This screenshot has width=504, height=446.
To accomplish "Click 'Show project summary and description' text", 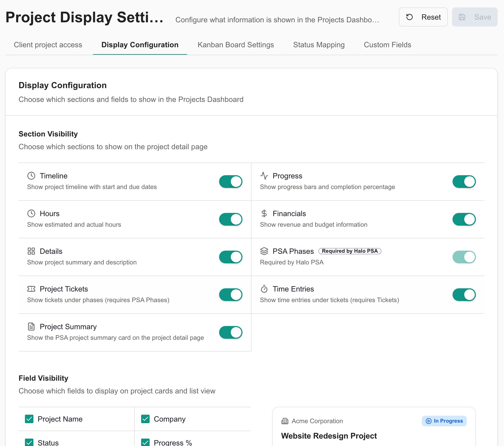I will click(x=82, y=262).
